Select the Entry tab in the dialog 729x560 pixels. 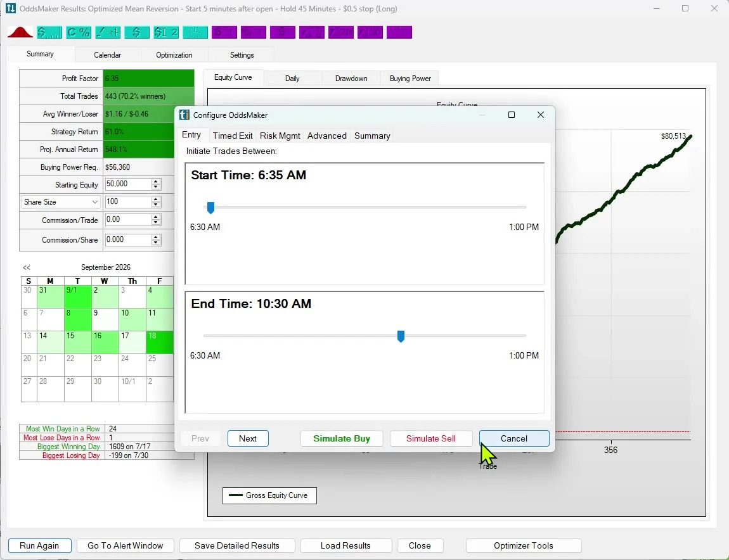[x=191, y=135]
